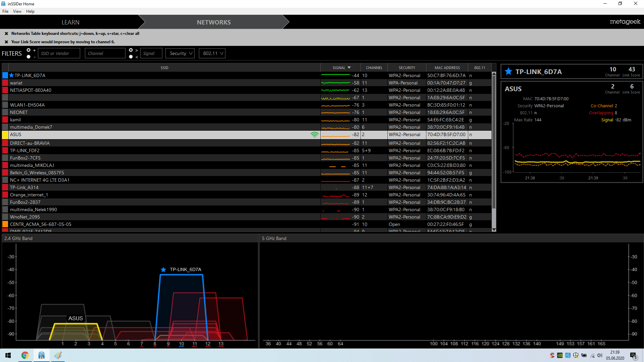
Task: Select the exclude (-) SSID filter radio
Action: [x=29, y=57]
